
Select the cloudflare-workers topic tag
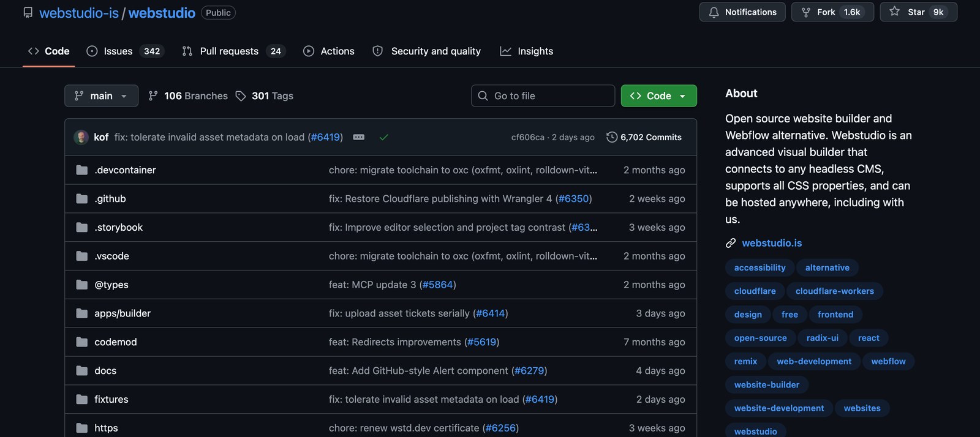click(x=835, y=291)
